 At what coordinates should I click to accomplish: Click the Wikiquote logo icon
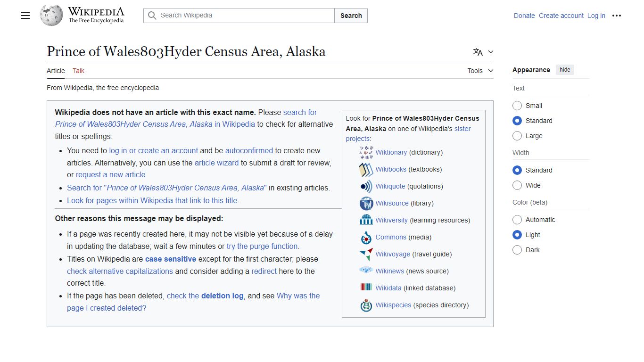[x=366, y=186]
